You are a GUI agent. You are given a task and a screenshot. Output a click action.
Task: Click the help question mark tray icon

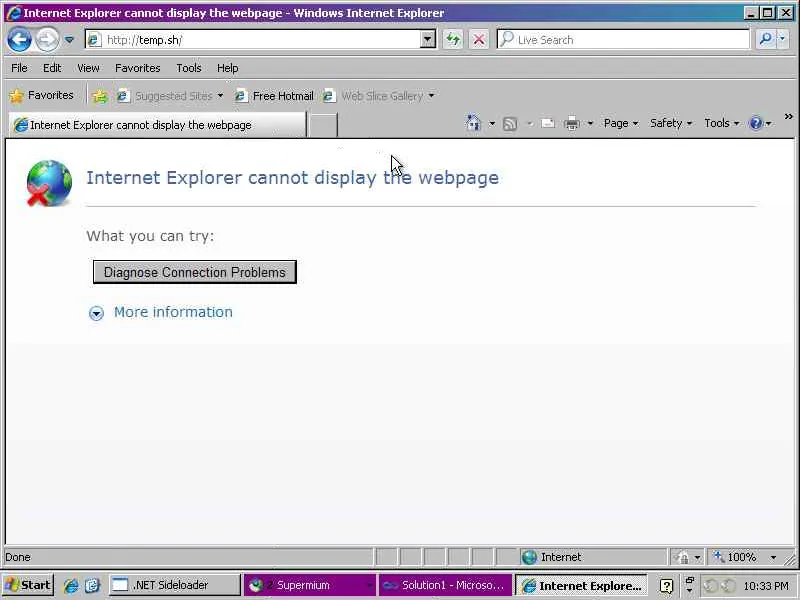click(666, 586)
